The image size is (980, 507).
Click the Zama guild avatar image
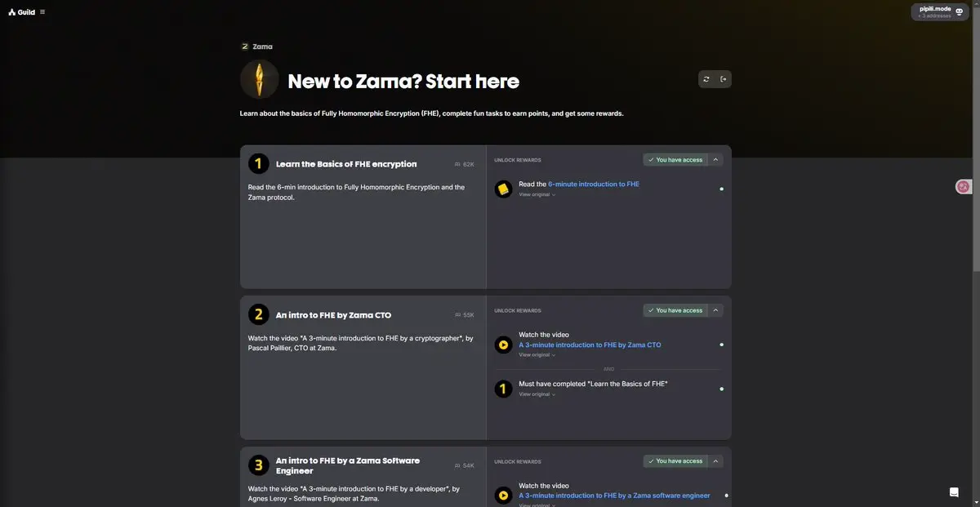point(260,79)
